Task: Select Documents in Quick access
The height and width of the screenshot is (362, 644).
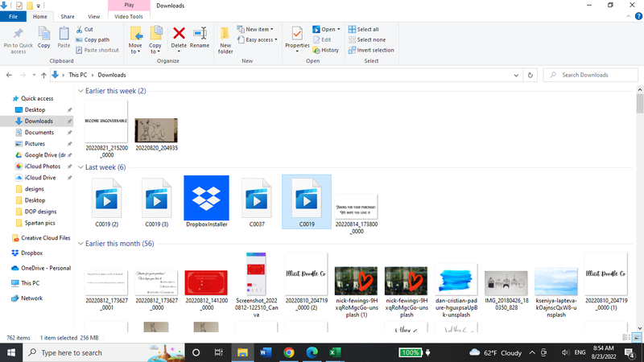Action: [x=39, y=133]
